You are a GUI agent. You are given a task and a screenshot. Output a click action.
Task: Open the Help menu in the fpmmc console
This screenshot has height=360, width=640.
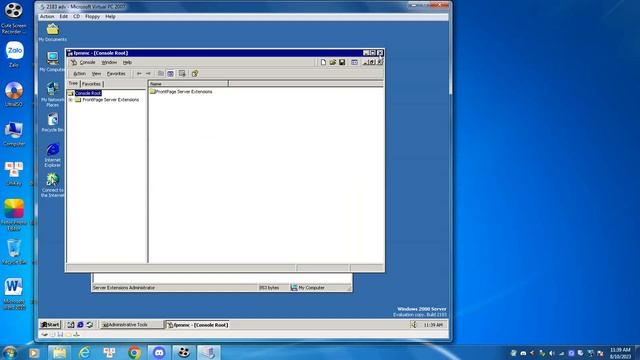(x=127, y=62)
